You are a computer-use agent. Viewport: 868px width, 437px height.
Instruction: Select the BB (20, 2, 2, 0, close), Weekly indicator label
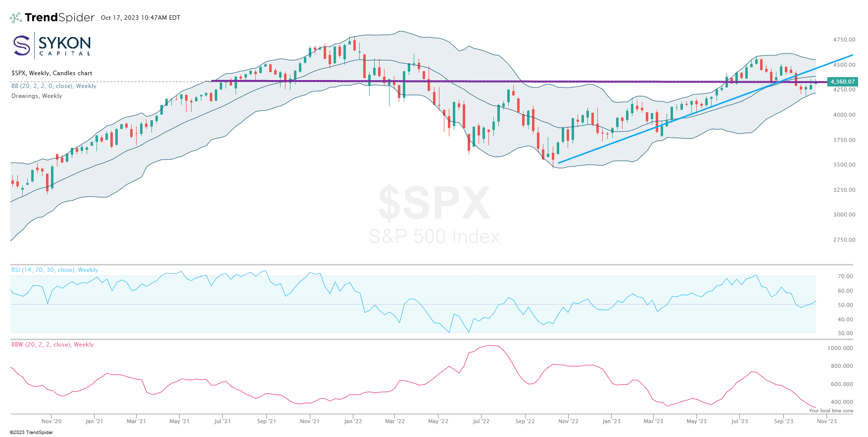pos(54,86)
